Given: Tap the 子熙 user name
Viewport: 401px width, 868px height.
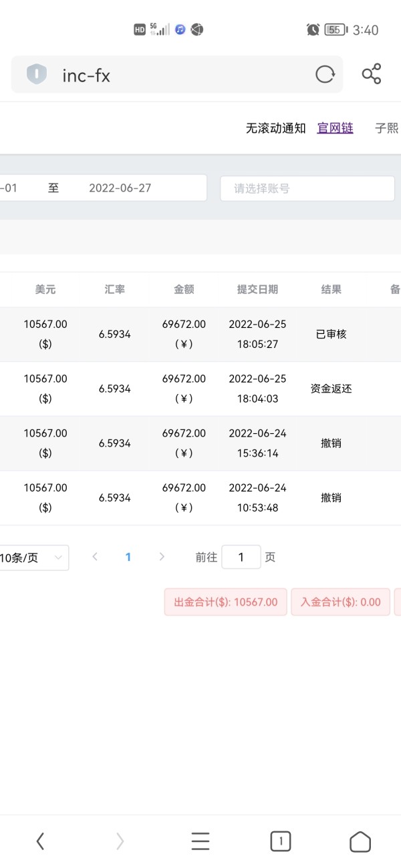Looking at the screenshot, I should pyautogui.click(x=386, y=128).
